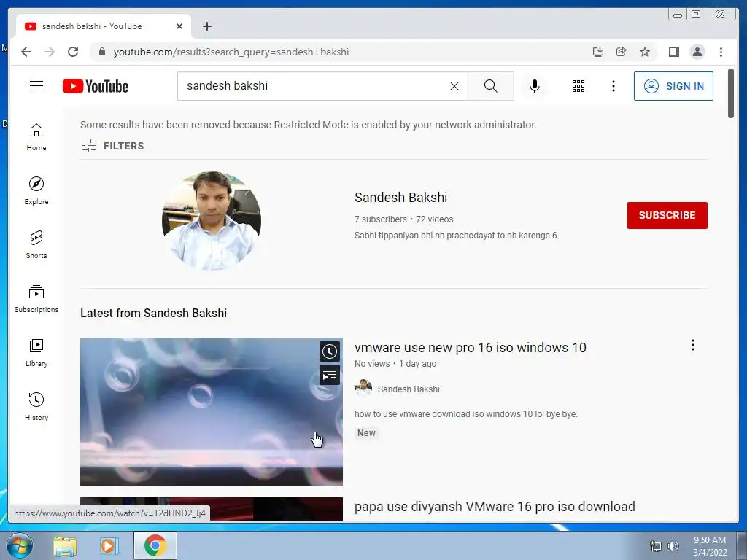Screen dimensions: 747x560
Task: Click the SIGN IN button
Action: tap(673, 86)
